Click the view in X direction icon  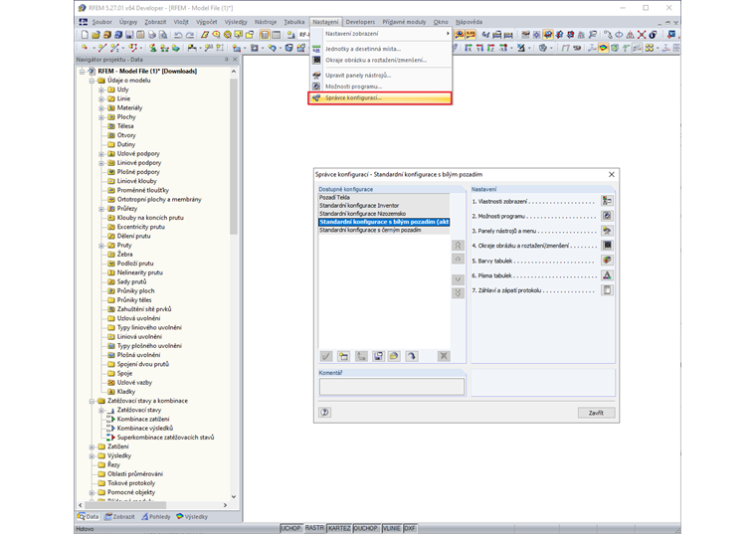(469, 48)
